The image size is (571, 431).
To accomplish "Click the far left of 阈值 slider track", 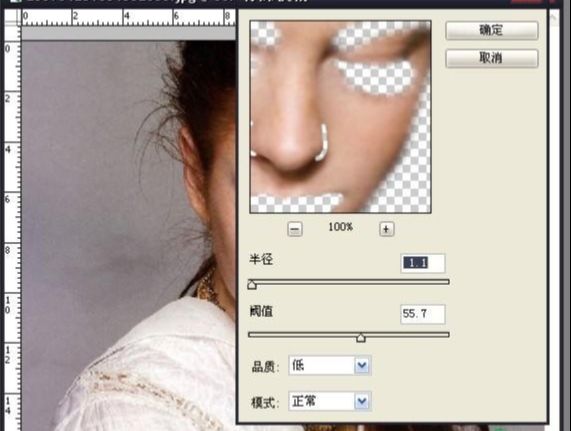I will [251, 335].
